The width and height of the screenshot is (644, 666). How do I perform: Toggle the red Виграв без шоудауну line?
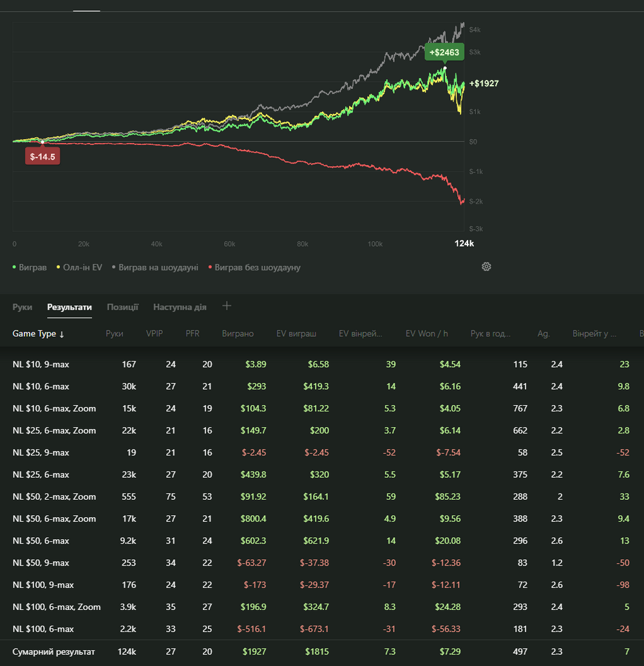point(253,267)
